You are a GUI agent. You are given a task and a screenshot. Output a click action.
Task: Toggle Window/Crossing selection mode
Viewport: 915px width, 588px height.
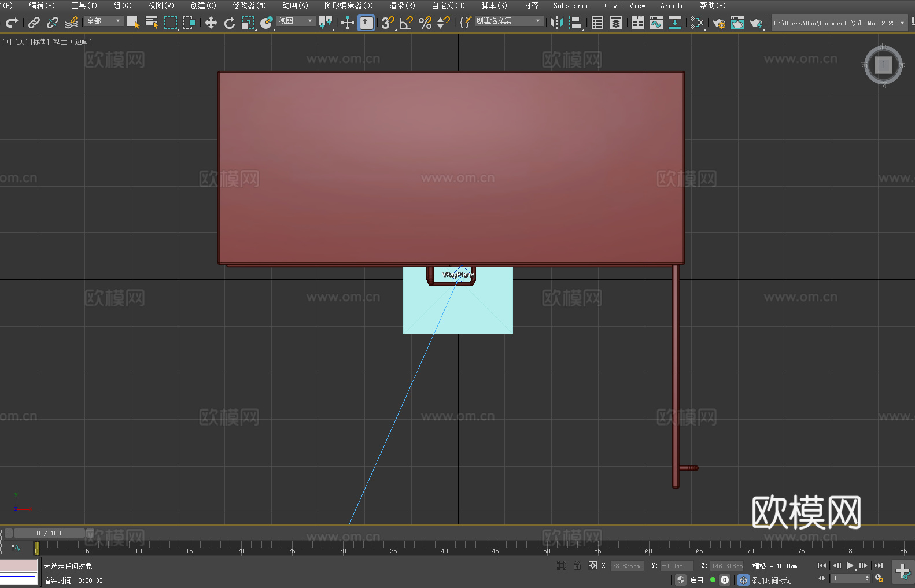coord(189,23)
